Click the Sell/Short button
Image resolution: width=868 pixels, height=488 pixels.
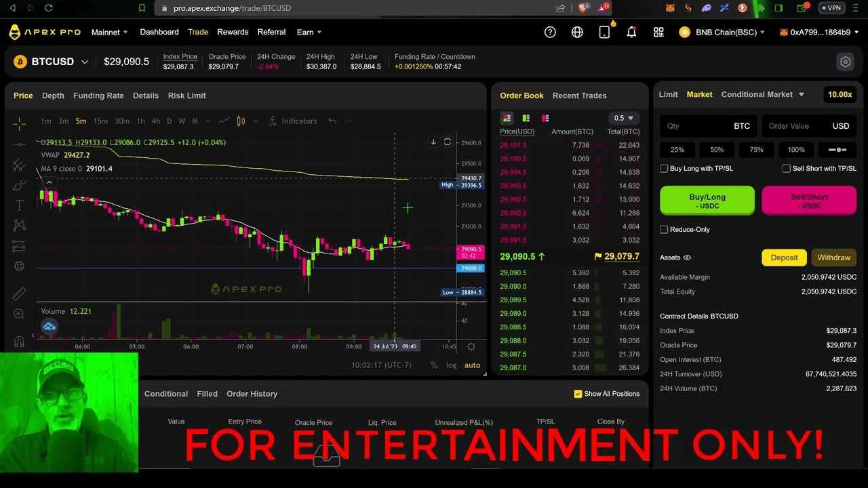click(x=809, y=201)
